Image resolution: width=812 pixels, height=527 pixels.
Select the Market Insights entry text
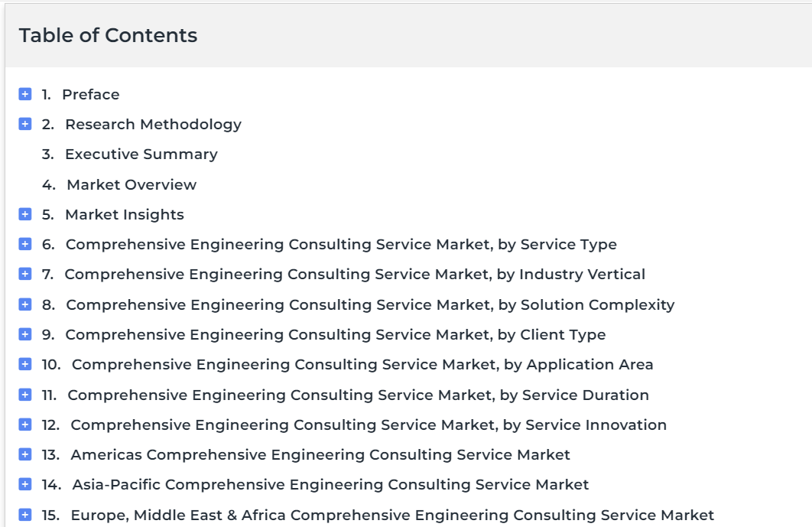click(125, 214)
